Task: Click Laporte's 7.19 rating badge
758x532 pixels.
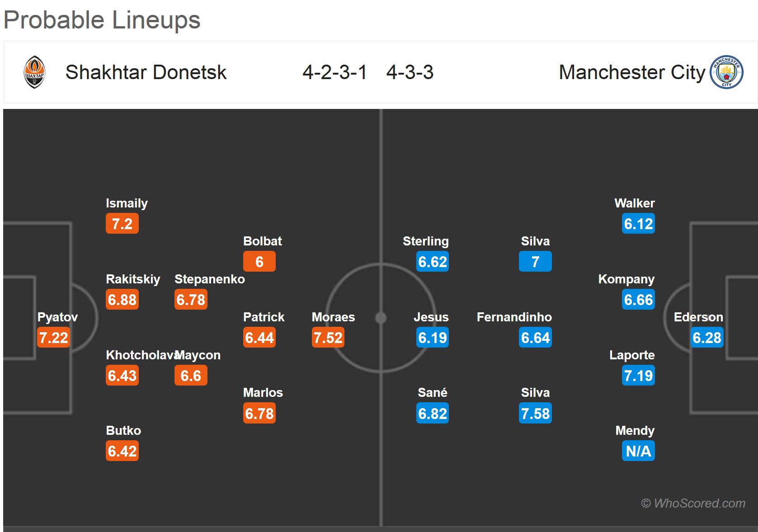Action: pyautogui.click(x=638, y=376)
